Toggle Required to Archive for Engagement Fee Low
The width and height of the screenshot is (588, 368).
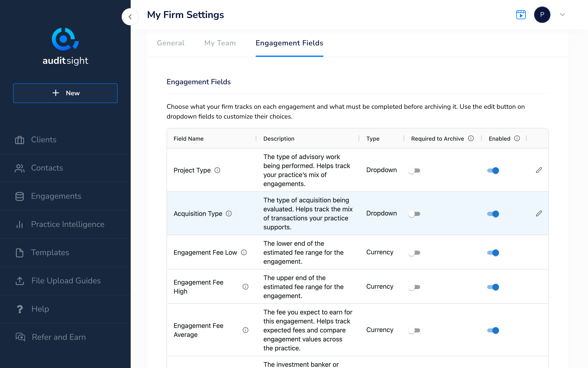[414, 253]
